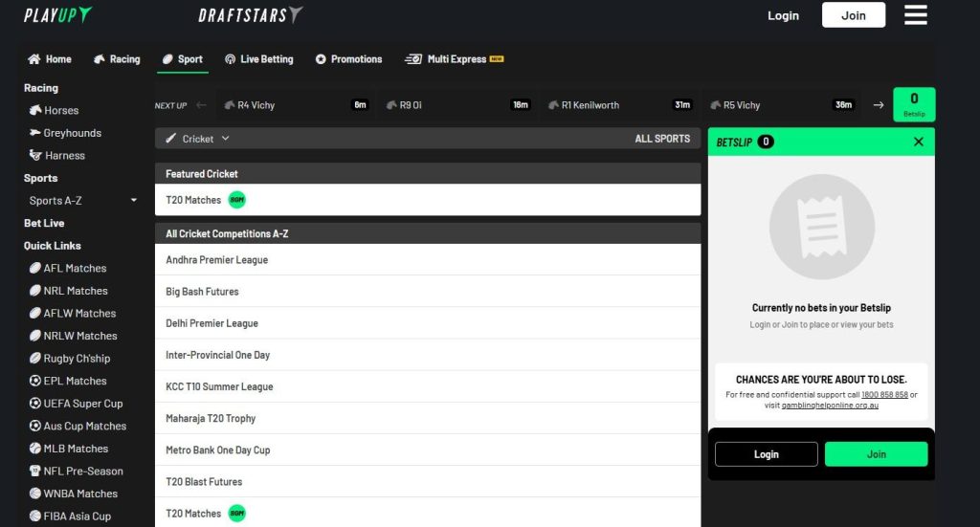
Task: Click the empty betslip receipt icon
Action: tap(821, 227)
